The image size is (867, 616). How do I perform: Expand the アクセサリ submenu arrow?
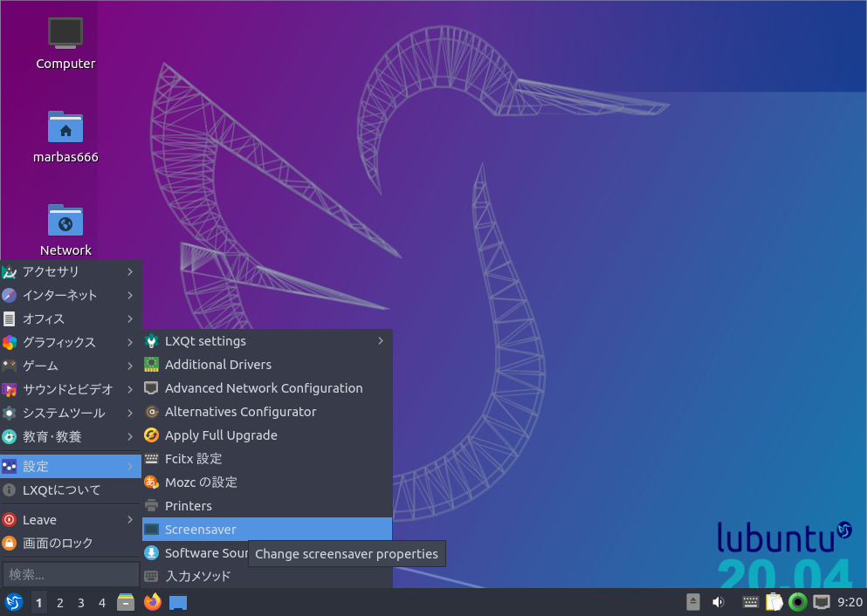pyautogui.click(x=130, y=272)
